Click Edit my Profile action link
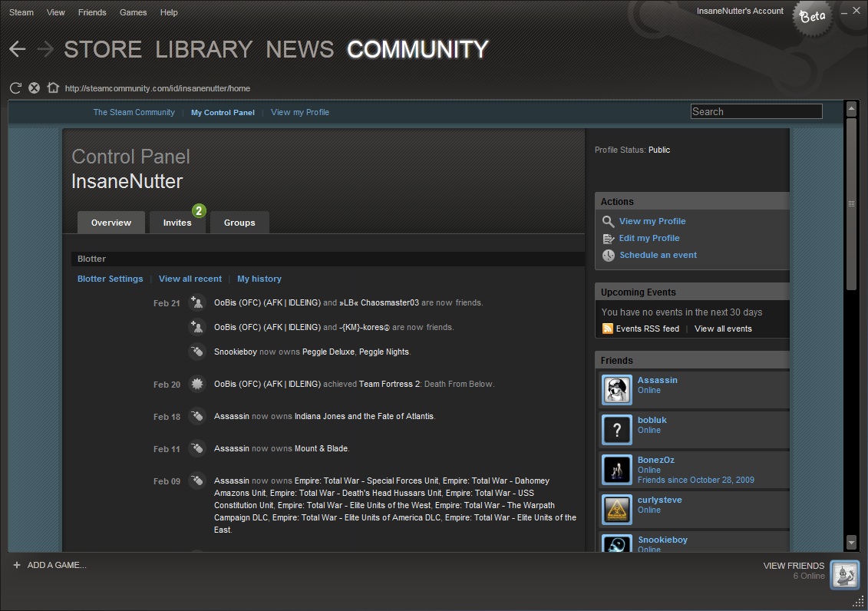This screenshot has width=868, height=611. (649, 238)
